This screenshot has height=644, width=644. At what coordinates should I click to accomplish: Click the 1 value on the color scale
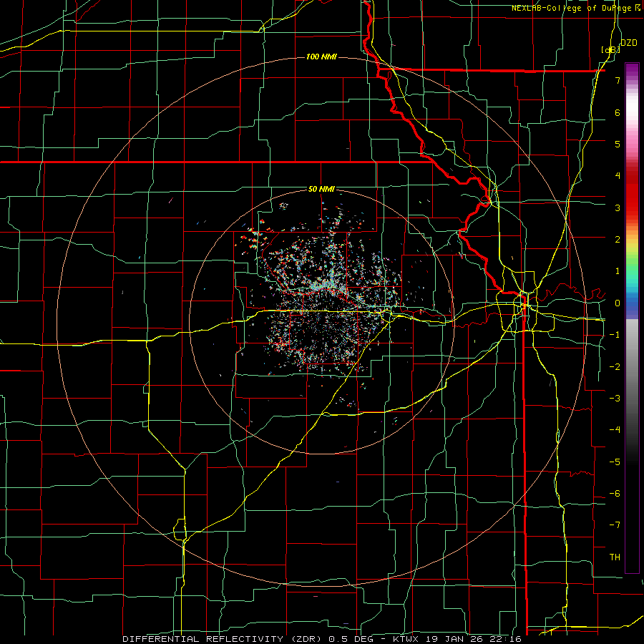coord(618,271)
